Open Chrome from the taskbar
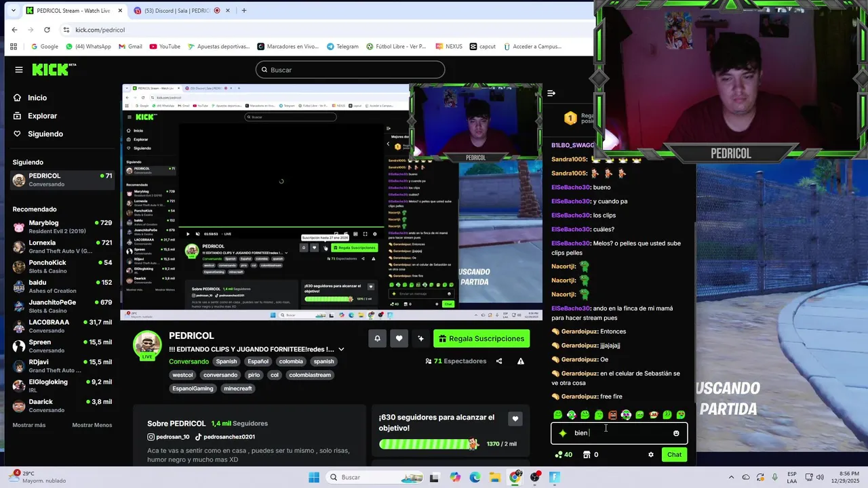 click(515, 477)
